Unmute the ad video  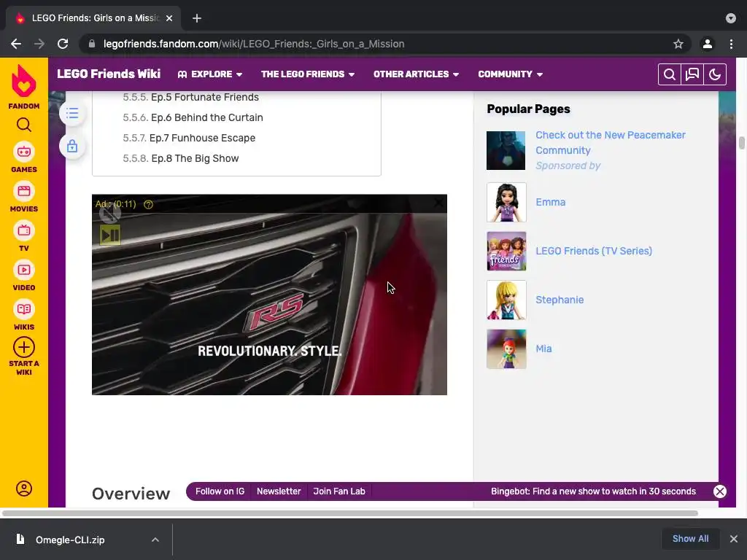pos(109,214)
